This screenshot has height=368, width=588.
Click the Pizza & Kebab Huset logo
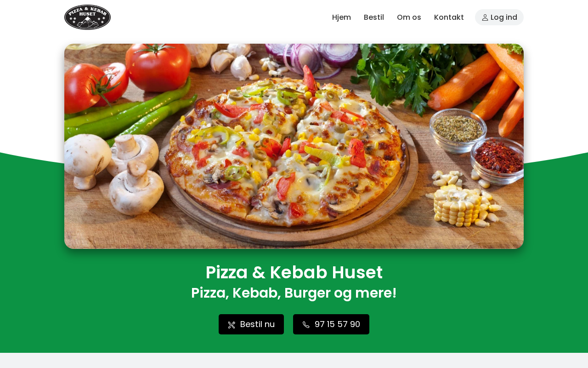[x=87, y=17]
